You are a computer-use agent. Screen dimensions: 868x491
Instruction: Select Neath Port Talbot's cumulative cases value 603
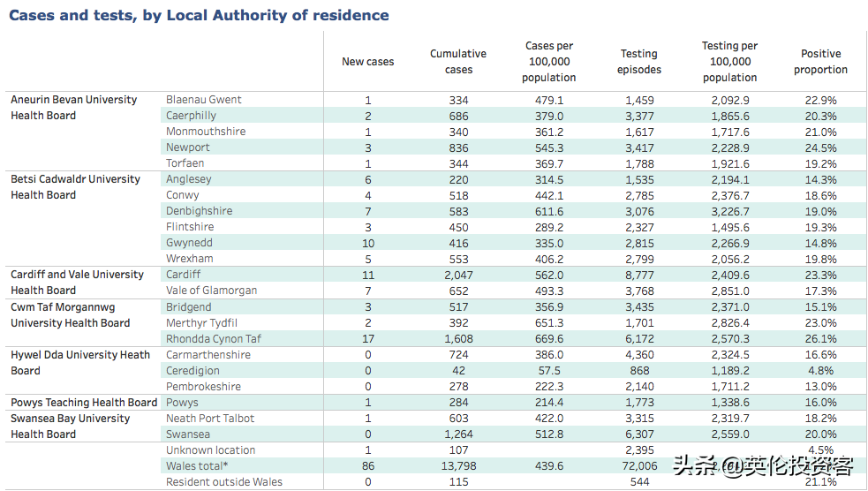coord(458,419)
